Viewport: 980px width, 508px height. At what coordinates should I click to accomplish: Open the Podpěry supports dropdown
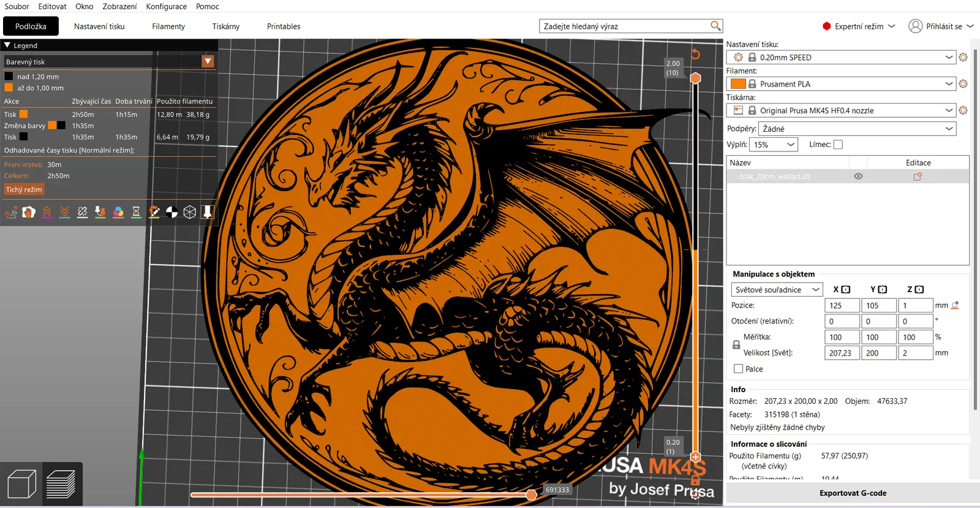click(x=857, y=129)
